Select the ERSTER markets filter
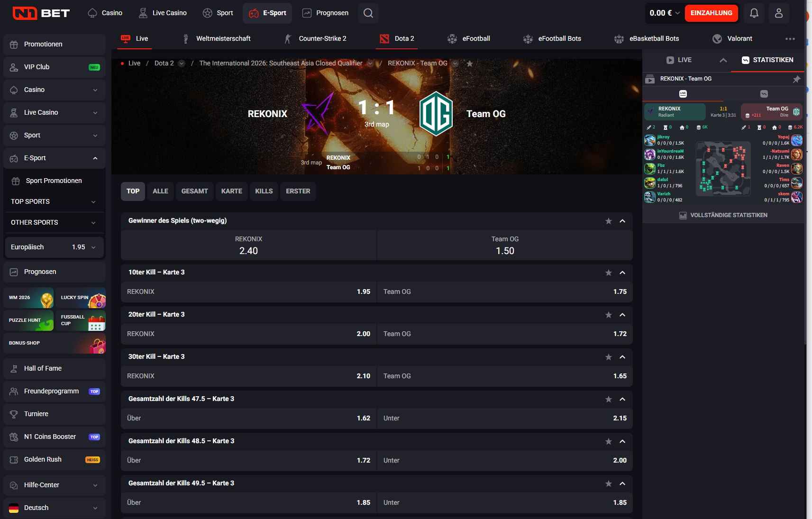 [x=298, y=191]
